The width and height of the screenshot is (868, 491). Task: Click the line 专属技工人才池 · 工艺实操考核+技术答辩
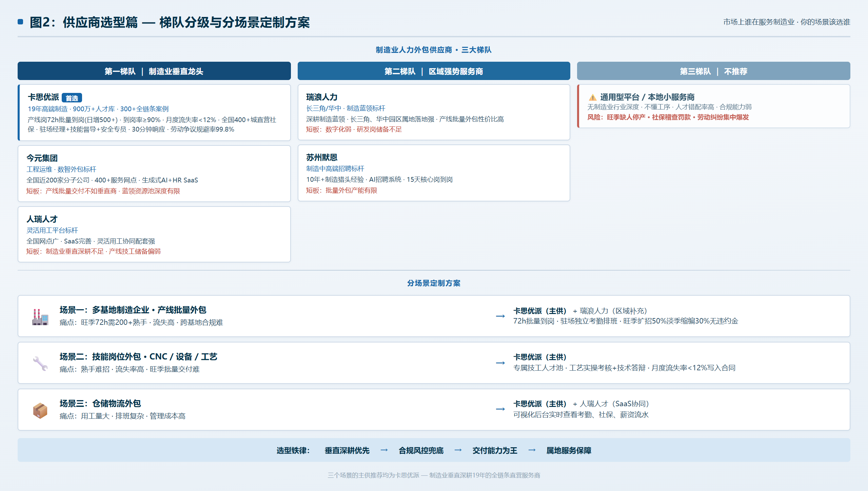pyautogui.click(x=579, y=368)
